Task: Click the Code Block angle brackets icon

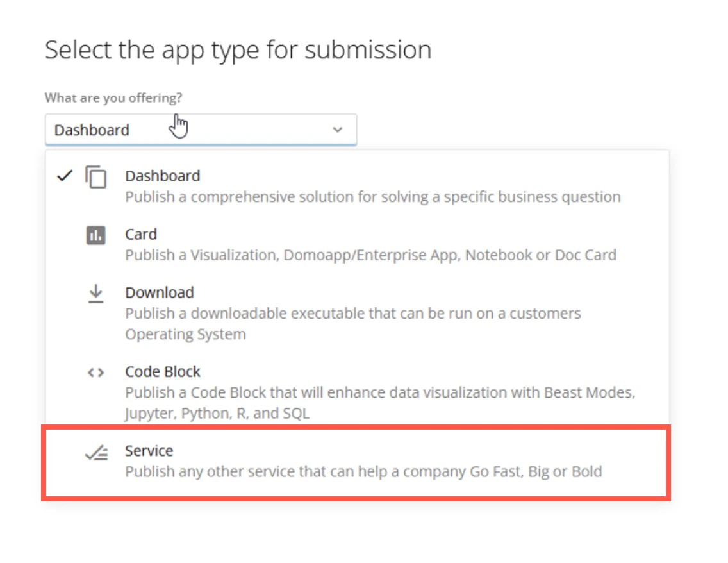Action: pyautogui.click(x=95, y=373)
